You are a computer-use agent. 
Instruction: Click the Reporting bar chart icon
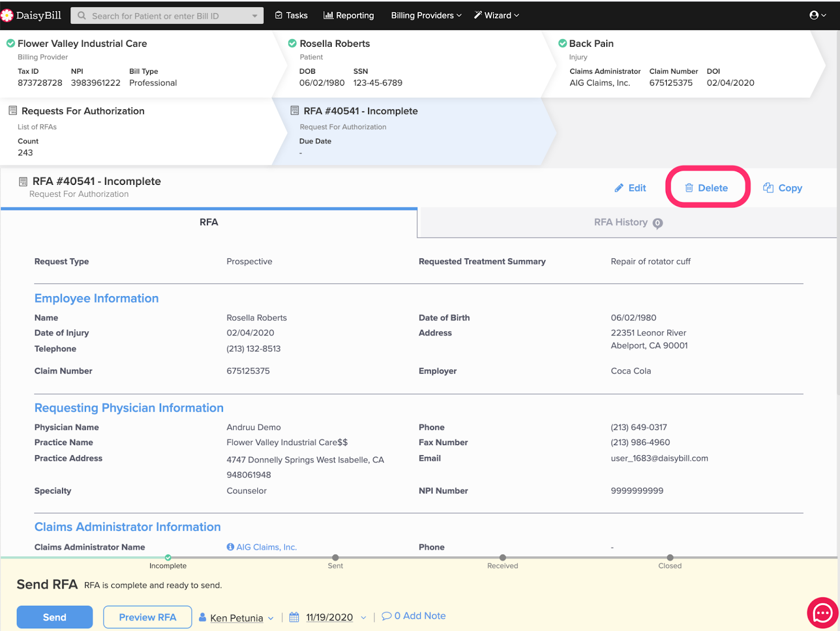pos(328,15)
